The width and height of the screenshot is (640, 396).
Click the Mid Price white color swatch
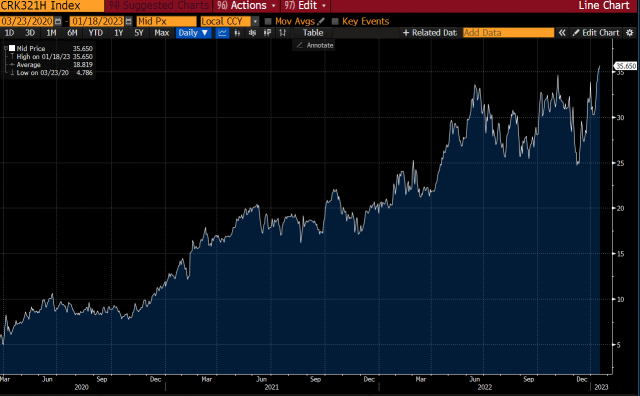tap(12, 48)
